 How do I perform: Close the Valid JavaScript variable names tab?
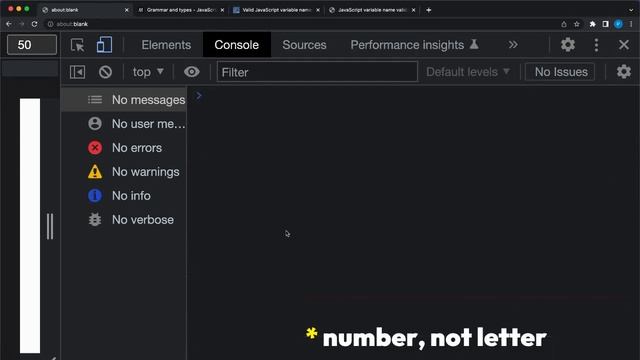tap(318, 10)
